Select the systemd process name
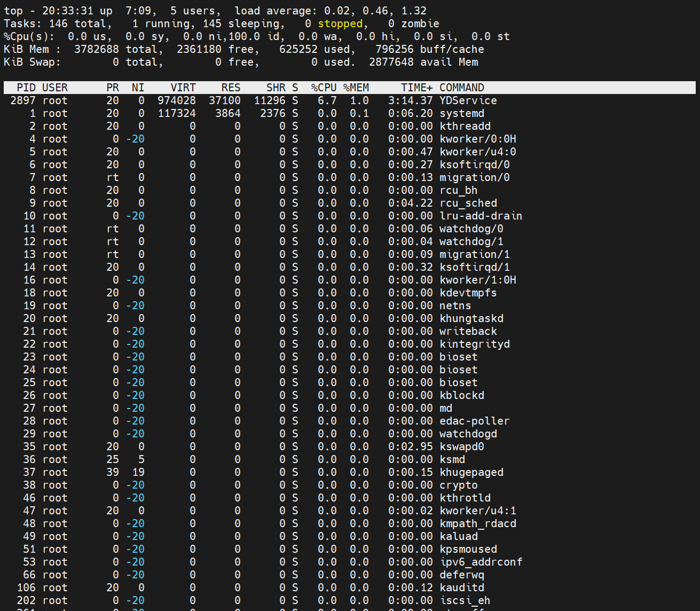700x611 pixels. pos(462,113)
